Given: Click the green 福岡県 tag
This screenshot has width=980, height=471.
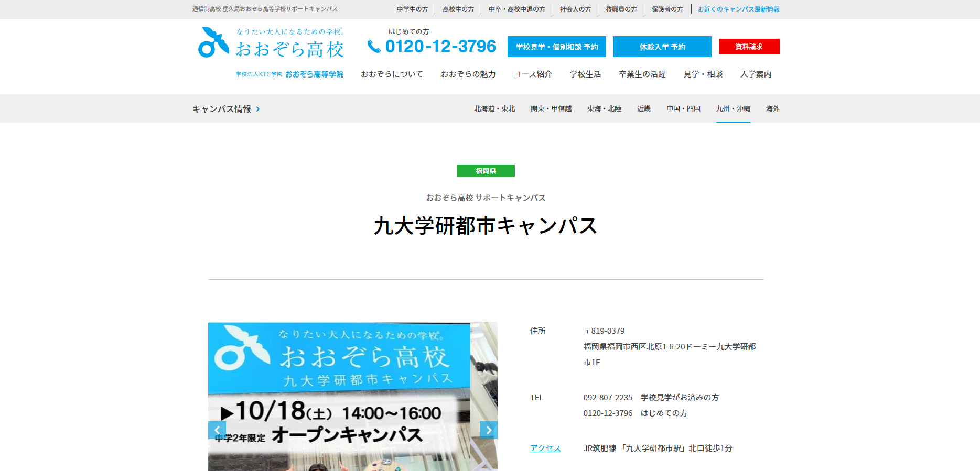Looking at the screenshot, I should point(486,171).
